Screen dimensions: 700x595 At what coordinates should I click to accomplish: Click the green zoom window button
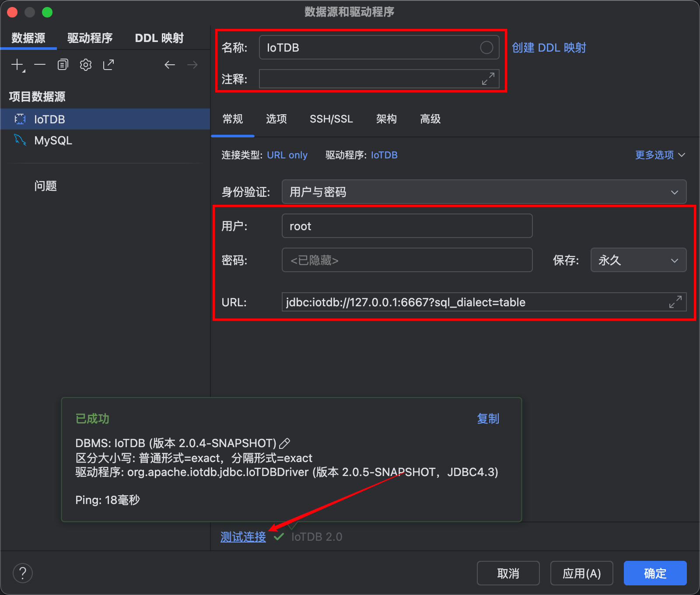tap(47, 12)
